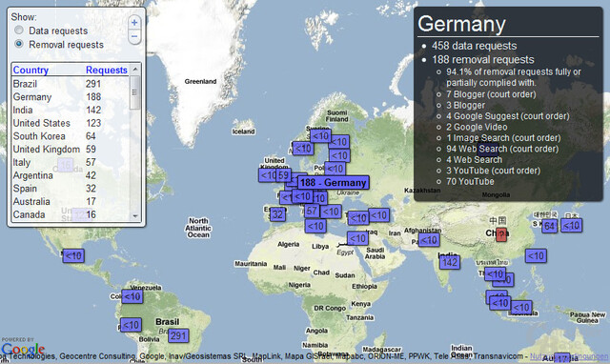This screenshot has width=610, height=364.
Task: Click the <10 marker over the Philippines
Action: pos(536,256)
